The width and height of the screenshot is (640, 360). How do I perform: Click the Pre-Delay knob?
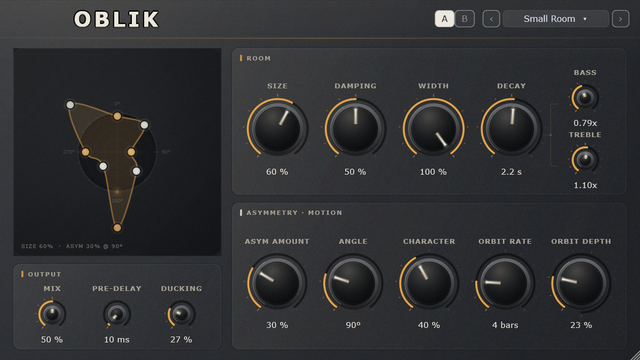[x=117, y=314]
